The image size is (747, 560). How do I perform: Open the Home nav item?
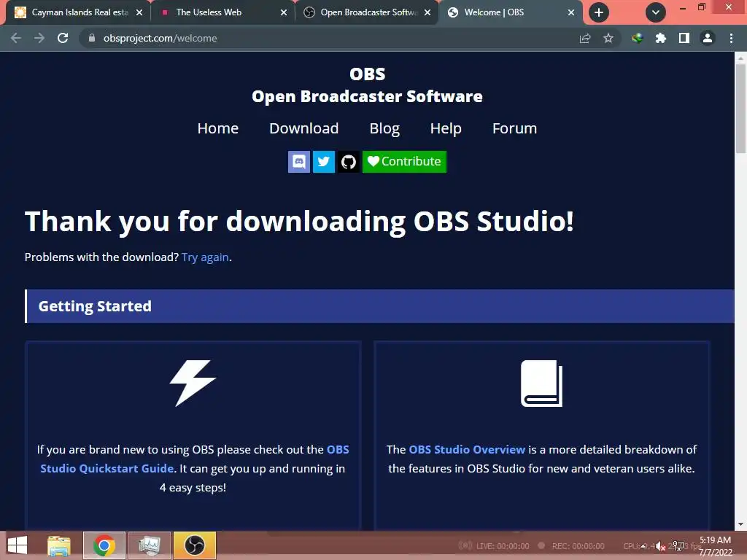(x=217, y=128)
